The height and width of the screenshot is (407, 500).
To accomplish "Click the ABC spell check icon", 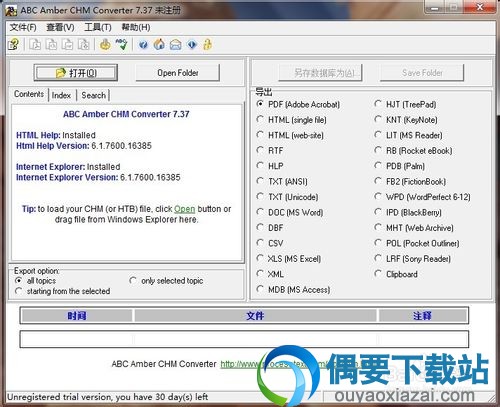I will click(x=122, y=44).
